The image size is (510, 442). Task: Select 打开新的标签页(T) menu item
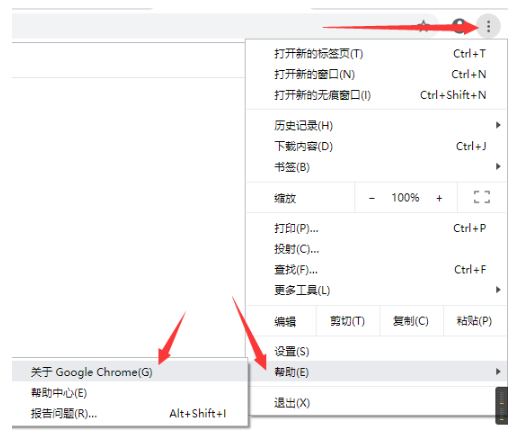[377, 54]
